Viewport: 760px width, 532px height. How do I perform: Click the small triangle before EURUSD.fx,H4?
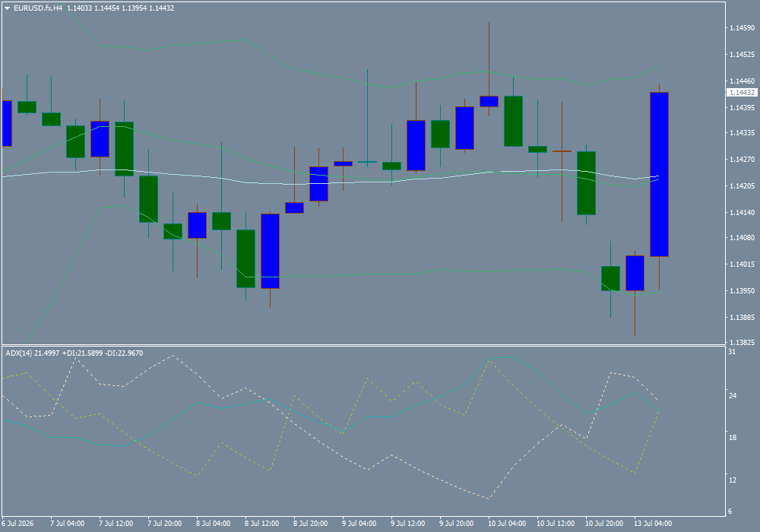[x=8, y=8]
